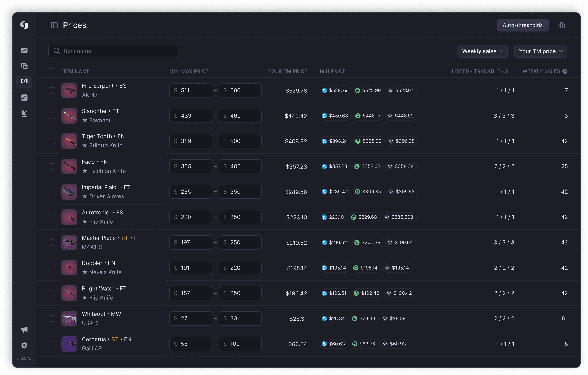Open the chart analytics sidebar icon
588x375 pixels.
pos(24,50)
